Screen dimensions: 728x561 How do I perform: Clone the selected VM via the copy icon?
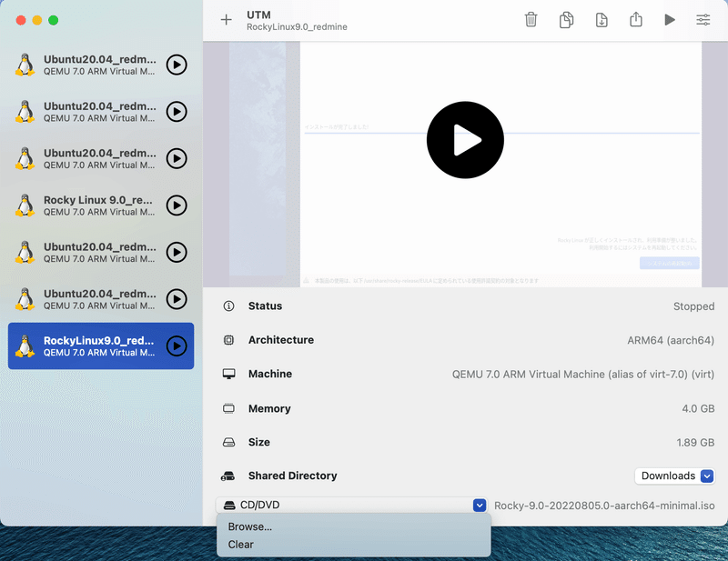(566, 20)
